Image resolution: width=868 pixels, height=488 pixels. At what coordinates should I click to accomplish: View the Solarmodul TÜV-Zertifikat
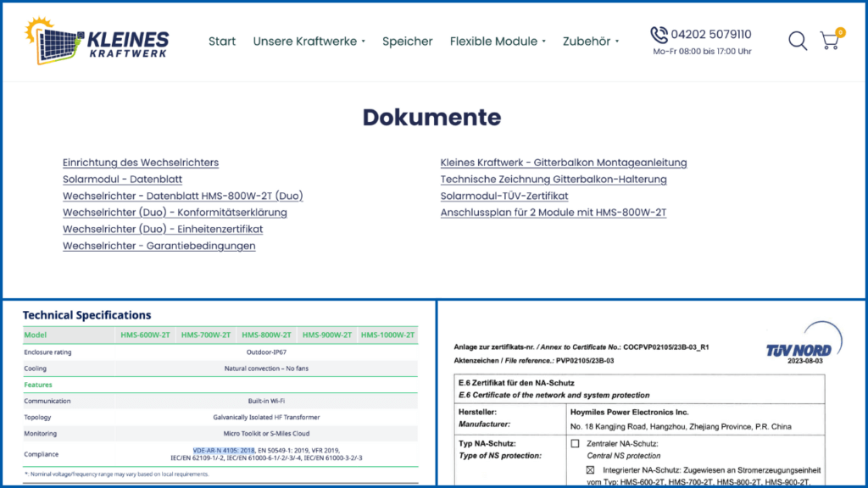(x=504, y=196)
